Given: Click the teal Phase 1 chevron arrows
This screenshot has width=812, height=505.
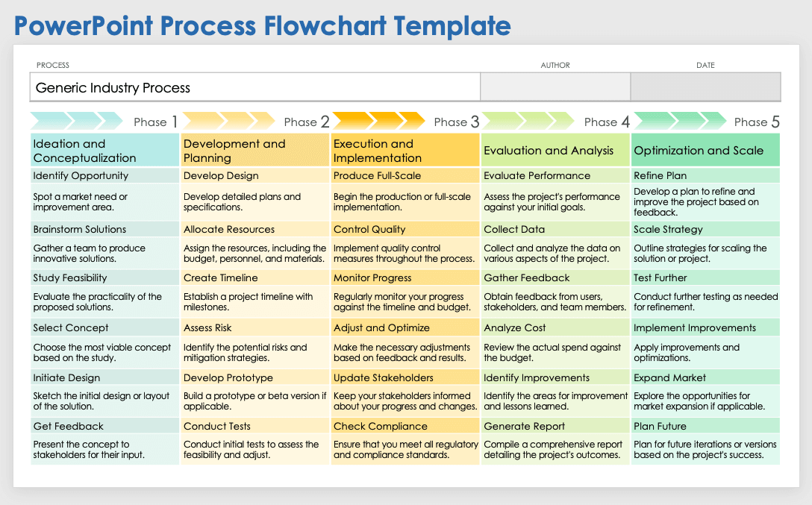Looking at the screenshot, I should [76, 121].
